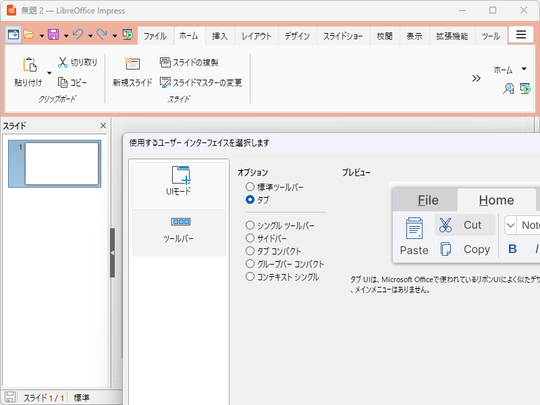This screenshot has height=405, width=540.
Task: Click the Save icon in quick toolbar
Action: click(53, 34)
